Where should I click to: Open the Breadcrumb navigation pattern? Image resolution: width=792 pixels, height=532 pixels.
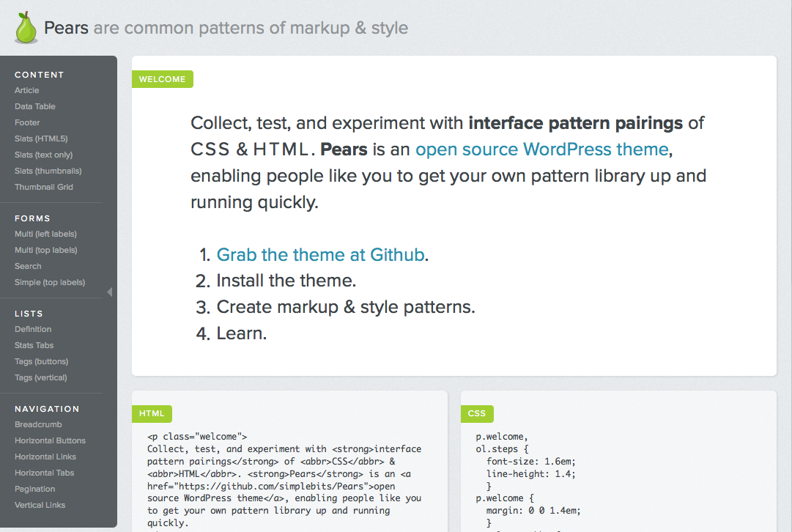pos(38,425)
